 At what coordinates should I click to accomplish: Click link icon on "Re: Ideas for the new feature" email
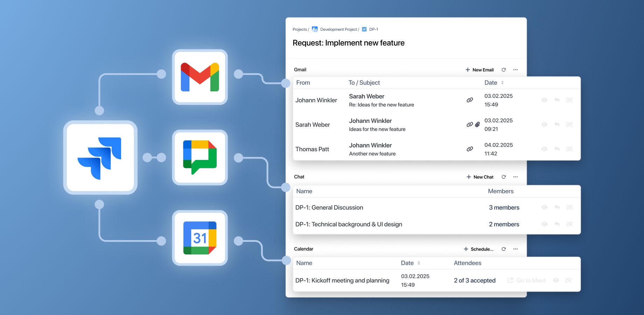[x=470, y=100]
